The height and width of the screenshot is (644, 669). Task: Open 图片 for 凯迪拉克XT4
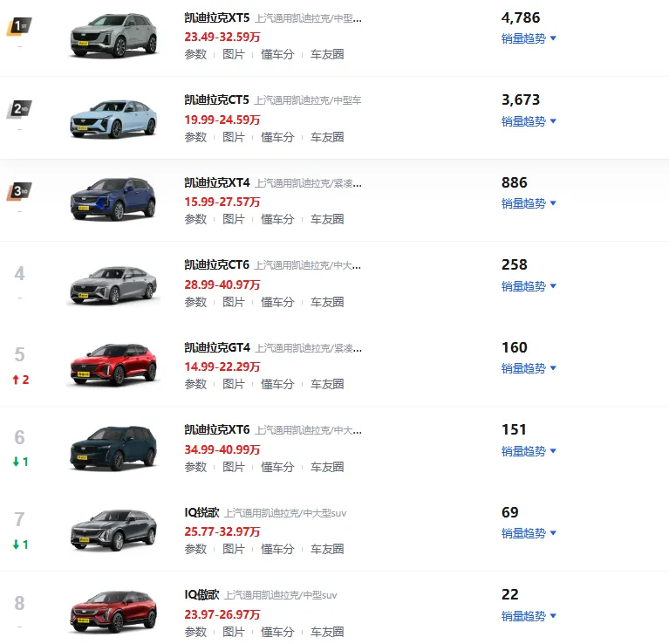234,219
